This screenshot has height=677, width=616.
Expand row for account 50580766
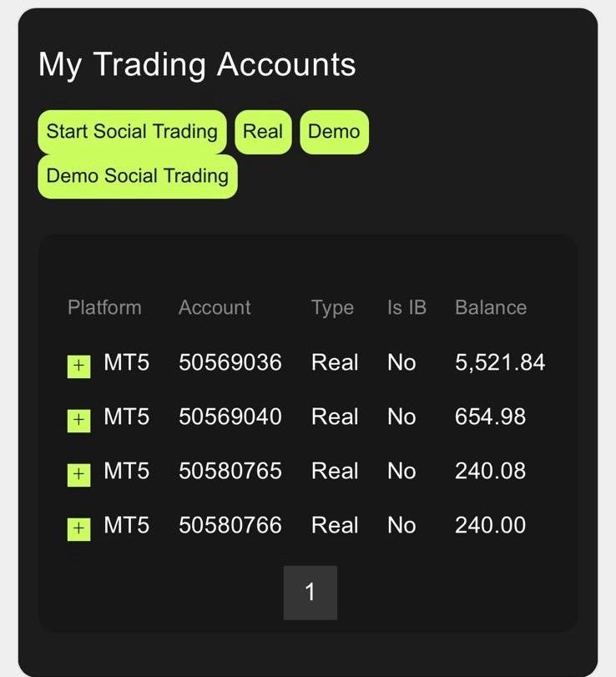click(78, 528)
